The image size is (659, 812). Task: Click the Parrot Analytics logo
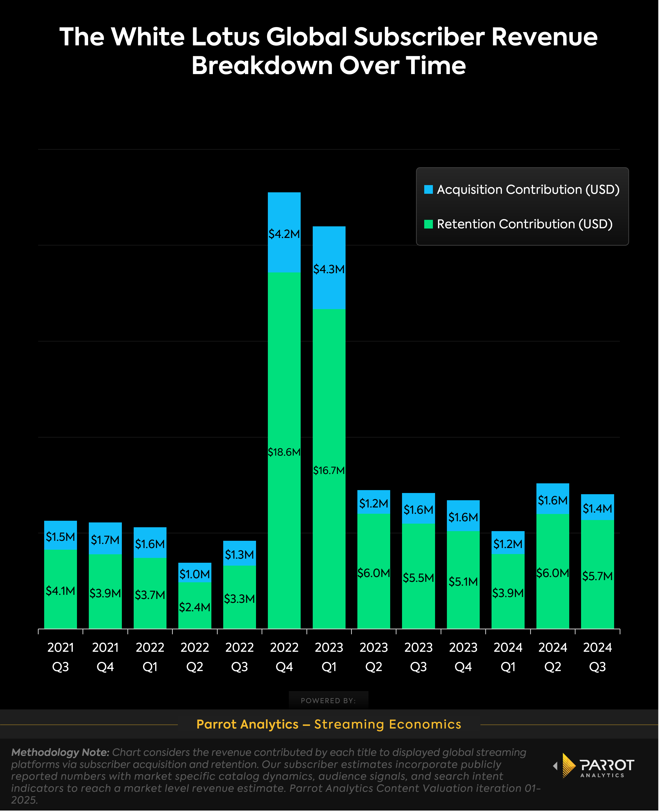[x=594, y=766]
